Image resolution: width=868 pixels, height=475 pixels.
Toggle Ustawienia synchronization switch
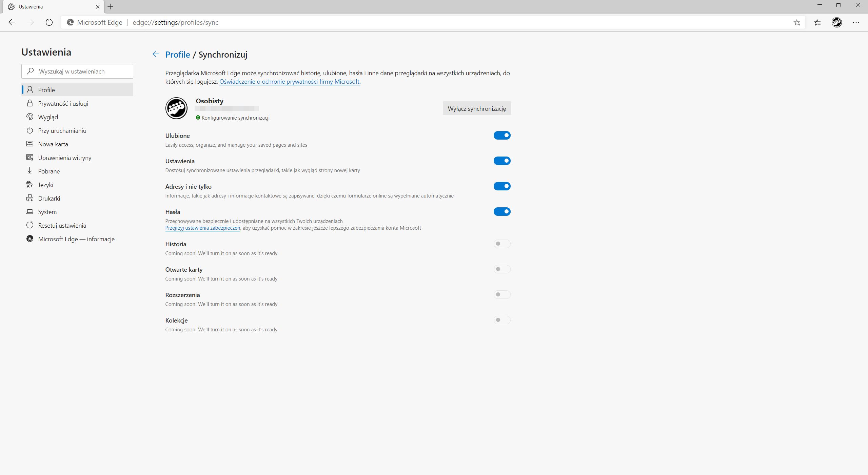click(502, 161)
